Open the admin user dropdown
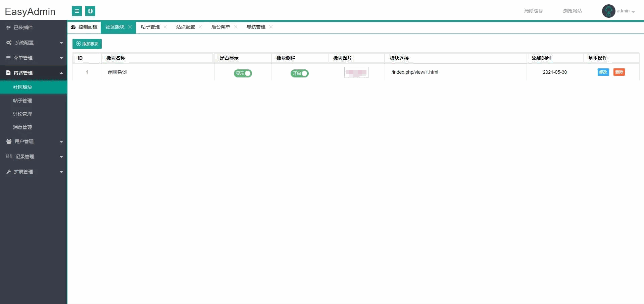Viewport: 644px width, 304px height. pos(626,11)
